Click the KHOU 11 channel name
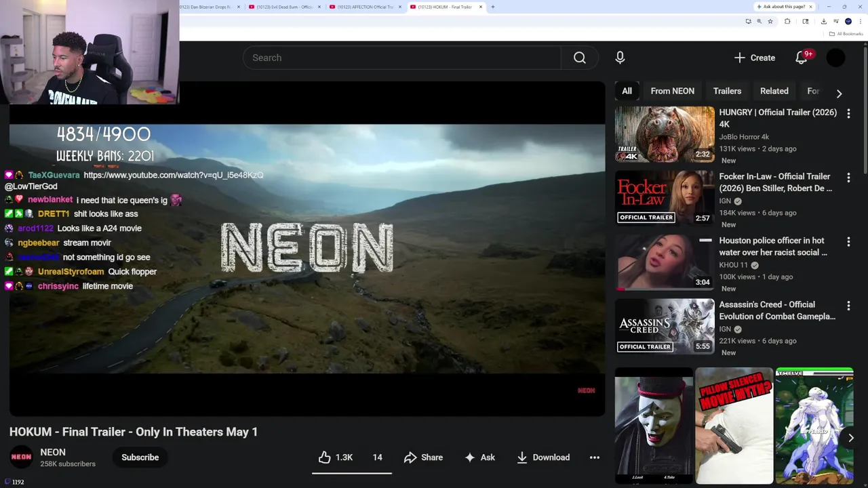This screenshot has height=488, width=868. (733, 265)
